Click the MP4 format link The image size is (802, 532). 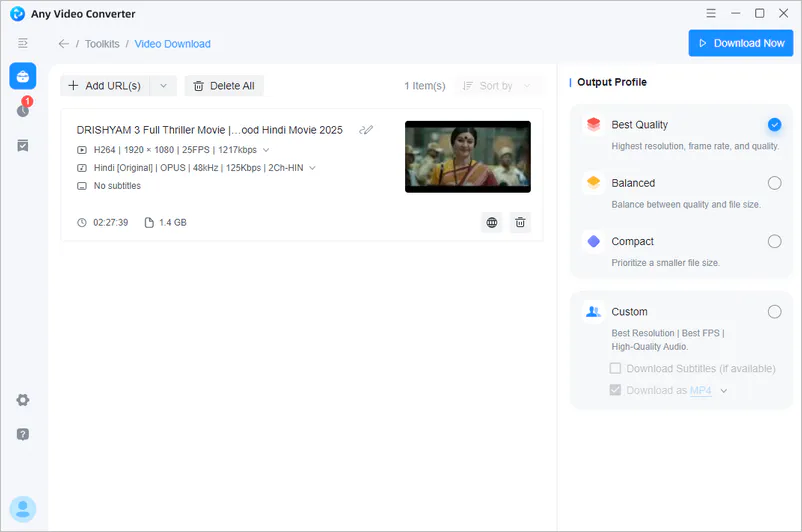pyautogui.click(x=700, y=390)
